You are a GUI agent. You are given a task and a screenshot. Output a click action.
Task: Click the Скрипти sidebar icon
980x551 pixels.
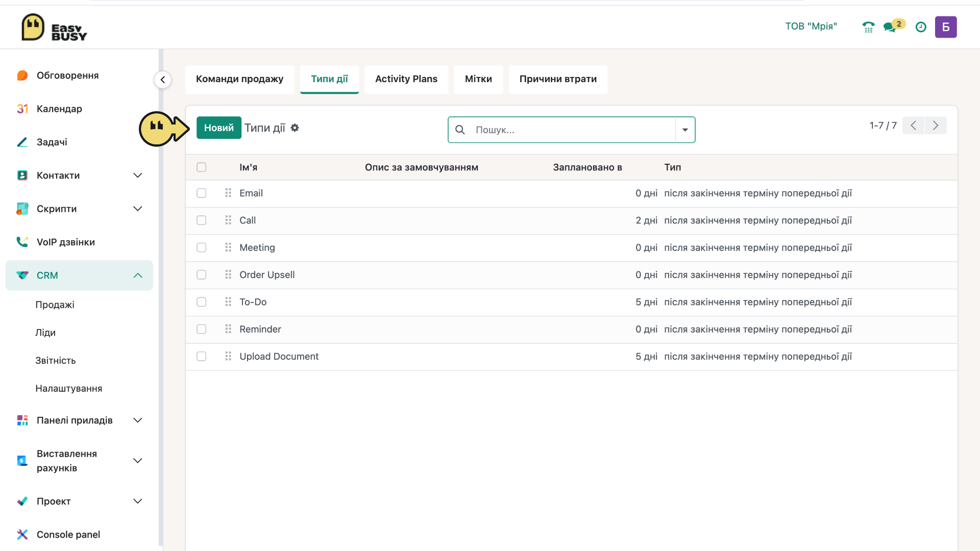(22, 209)
